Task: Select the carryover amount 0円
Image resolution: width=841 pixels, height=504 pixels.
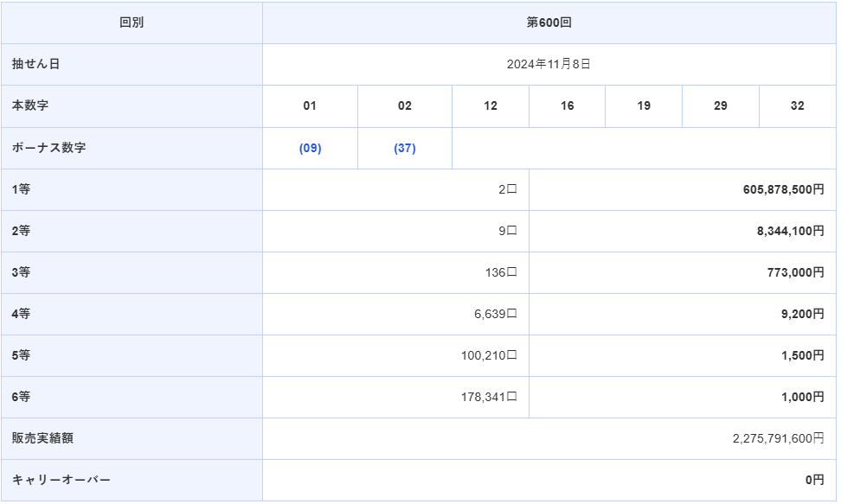Action: coord(814,481)
